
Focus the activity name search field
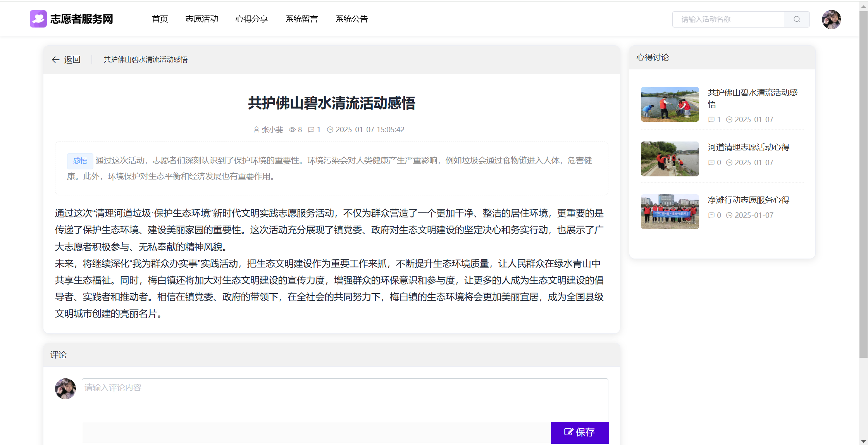point(728,19)
